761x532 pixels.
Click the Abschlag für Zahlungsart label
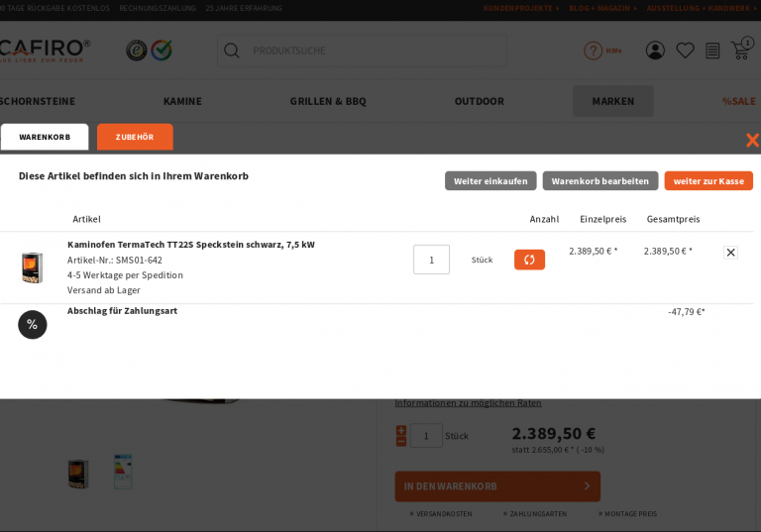pos(122,311)
